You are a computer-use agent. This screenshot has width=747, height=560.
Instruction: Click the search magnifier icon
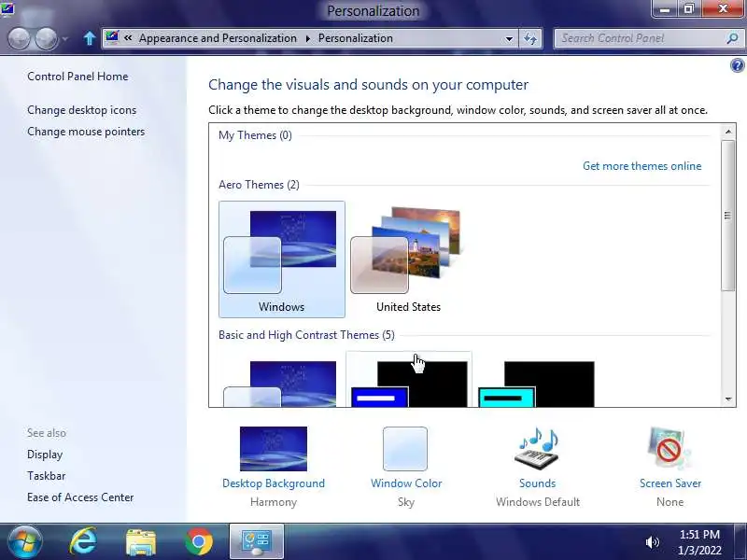[x=732, y=38]
